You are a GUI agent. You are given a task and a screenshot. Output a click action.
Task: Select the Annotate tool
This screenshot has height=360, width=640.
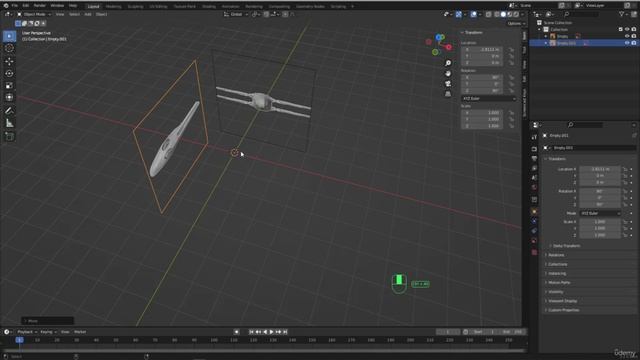pyautogui.click(x=9, y=111)
